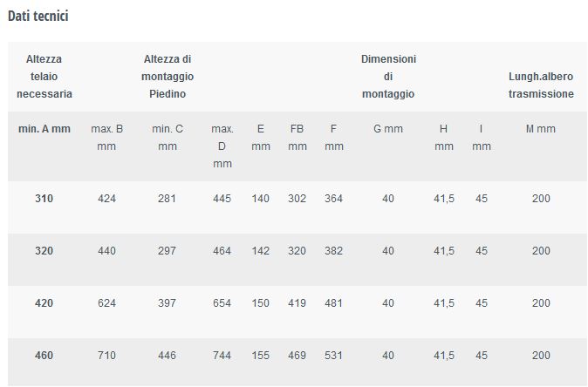The width and height of the screenshot is (588, 387).
Task: Click the 'FB mm' column header
Action: tap(297, 138)
